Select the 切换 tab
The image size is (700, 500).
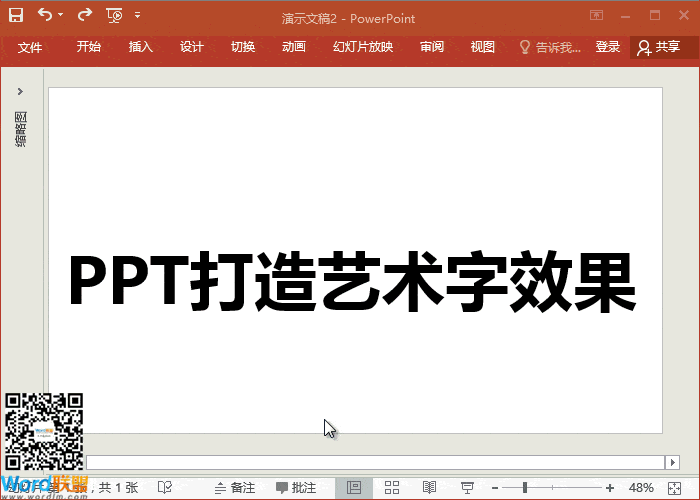tap(243, 46)
